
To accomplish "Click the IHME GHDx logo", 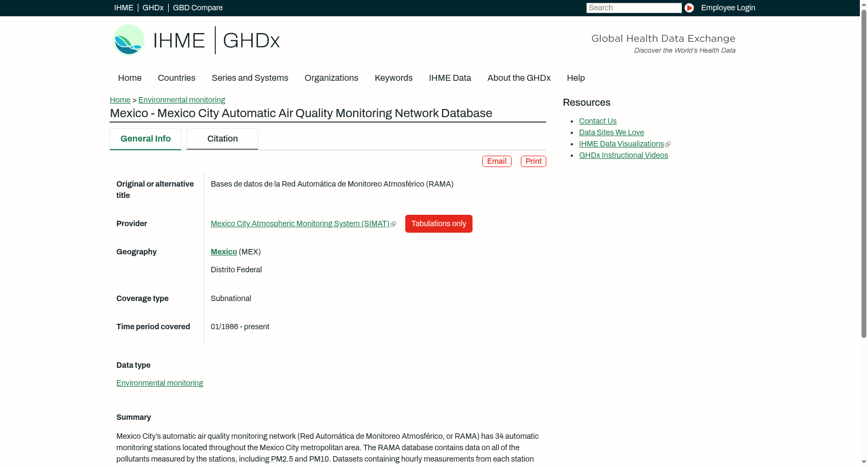I will point(196,40).
